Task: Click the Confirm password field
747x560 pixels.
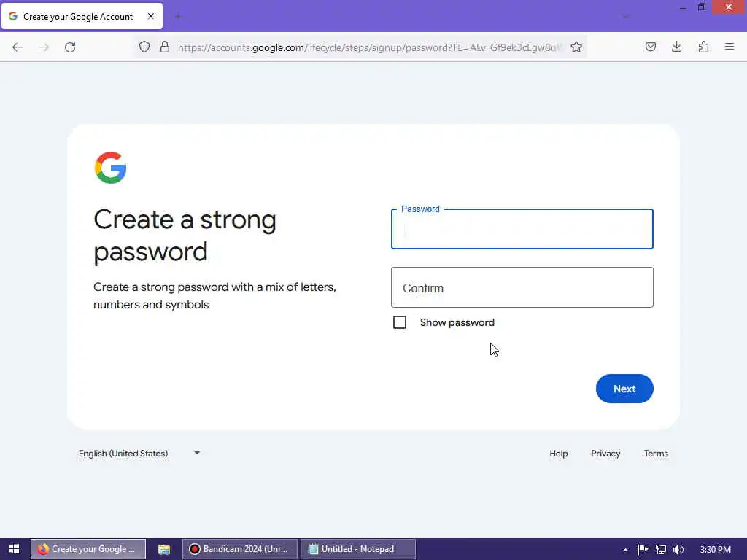Action: [522, 287]
